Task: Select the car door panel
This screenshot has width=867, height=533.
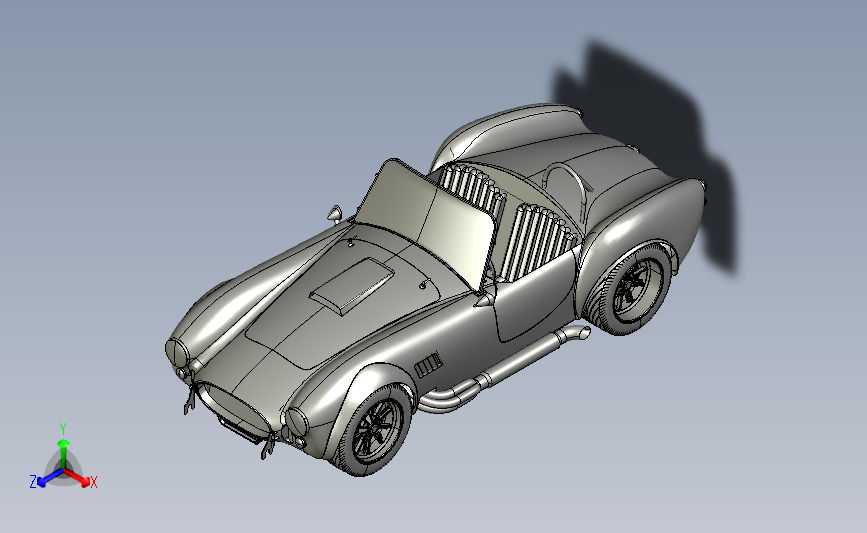Action: [x=534, y=296]
